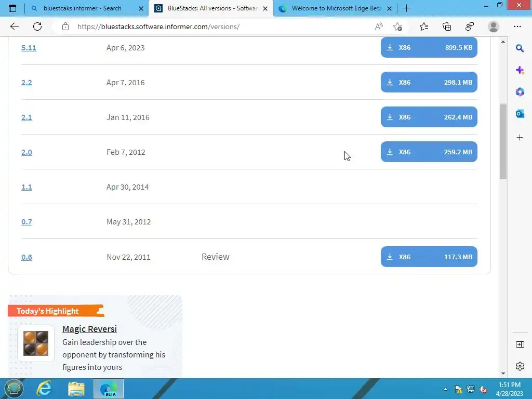Open browser essentials heart icon
The width and height of the screenshot is (532, 399).
click(470, 26)
